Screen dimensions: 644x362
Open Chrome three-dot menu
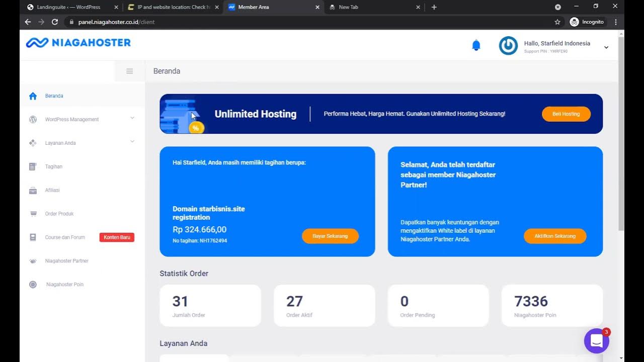pos(616,22)
